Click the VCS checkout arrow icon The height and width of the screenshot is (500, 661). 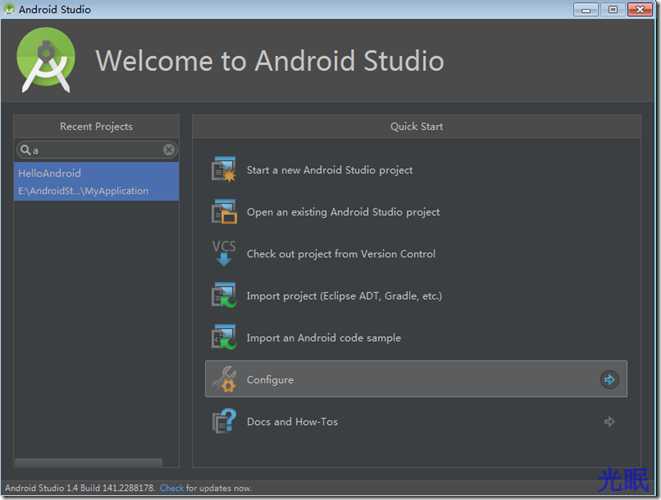pyautogui.click(x=223, y=253)
